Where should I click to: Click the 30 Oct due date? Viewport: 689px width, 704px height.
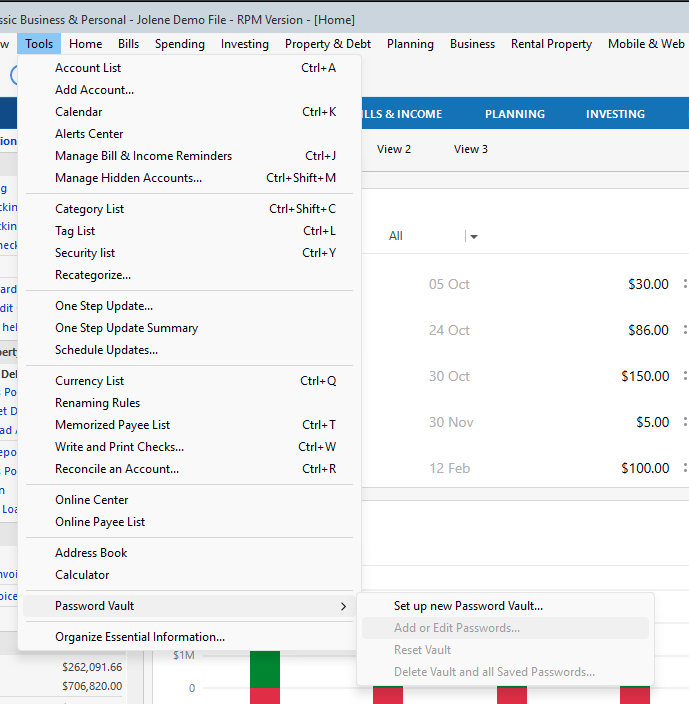pyautogui.click(x=449, y=376)
